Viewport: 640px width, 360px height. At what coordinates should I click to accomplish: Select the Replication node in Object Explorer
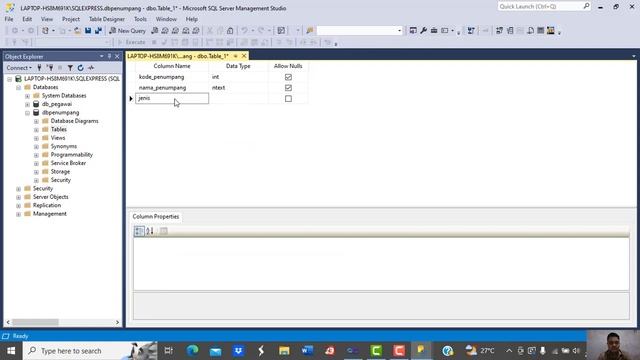(47, 205)
